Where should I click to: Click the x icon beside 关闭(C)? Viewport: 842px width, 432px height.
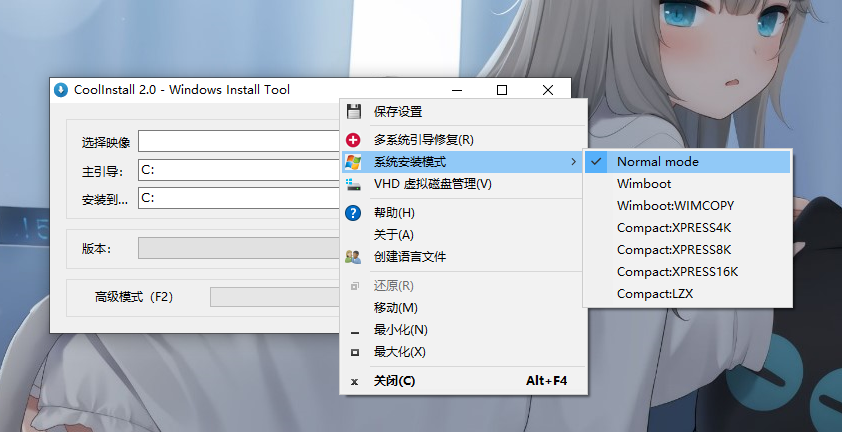[354, 381]
